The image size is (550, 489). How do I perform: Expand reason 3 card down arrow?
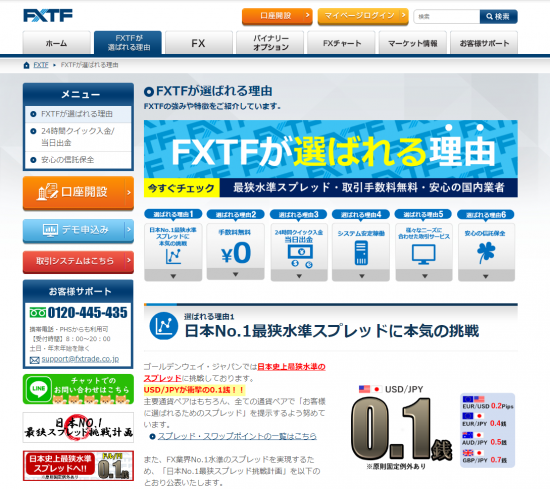[x=299, y=276]
